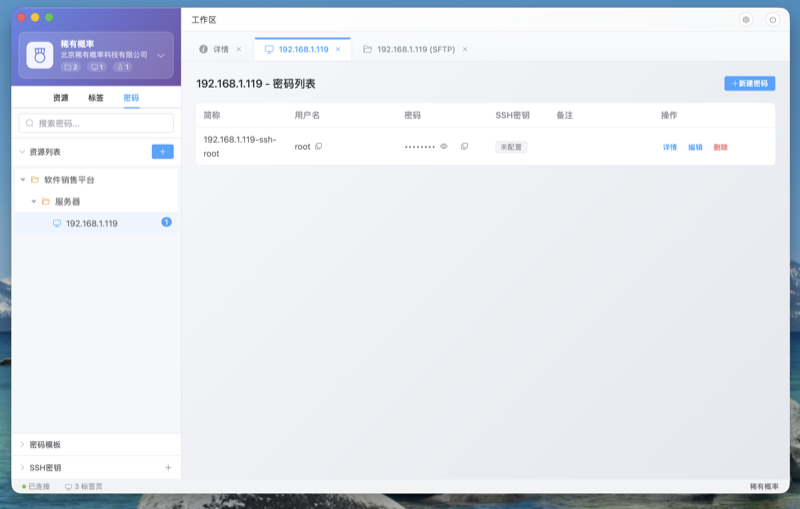Click the circular icon at top-right corner
800x509 pixels.
tap(772, 19)
